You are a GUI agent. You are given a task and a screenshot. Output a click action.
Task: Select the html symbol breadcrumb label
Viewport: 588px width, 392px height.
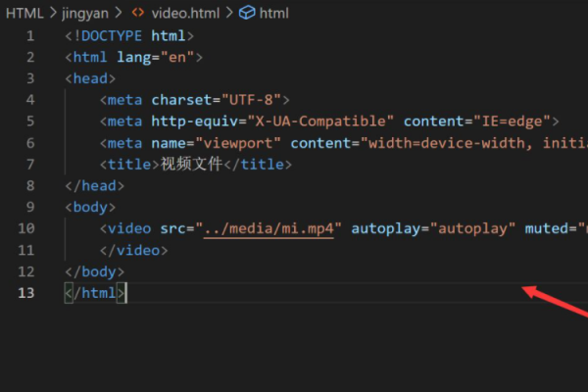pyautogui.click(x=273, y=13)
